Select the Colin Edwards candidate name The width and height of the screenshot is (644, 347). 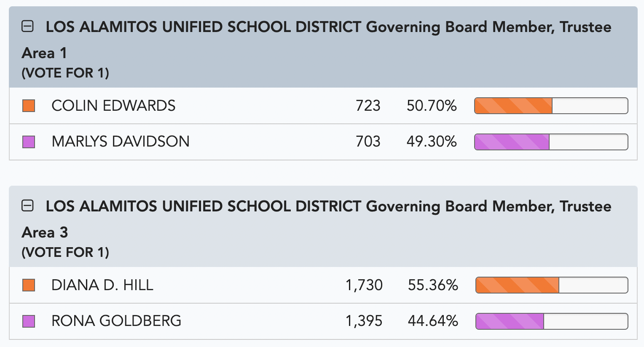pos(113,106)
